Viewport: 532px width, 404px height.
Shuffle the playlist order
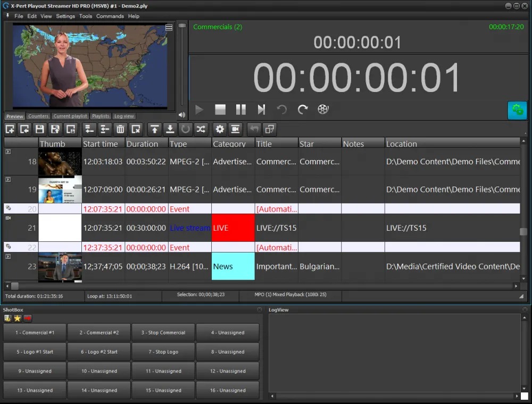(x=201, y=129)
